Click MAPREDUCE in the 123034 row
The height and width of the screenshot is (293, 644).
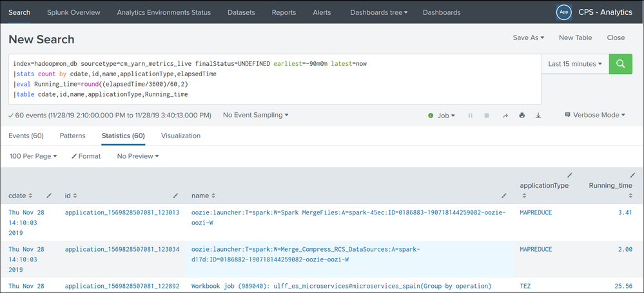[536, 249]
